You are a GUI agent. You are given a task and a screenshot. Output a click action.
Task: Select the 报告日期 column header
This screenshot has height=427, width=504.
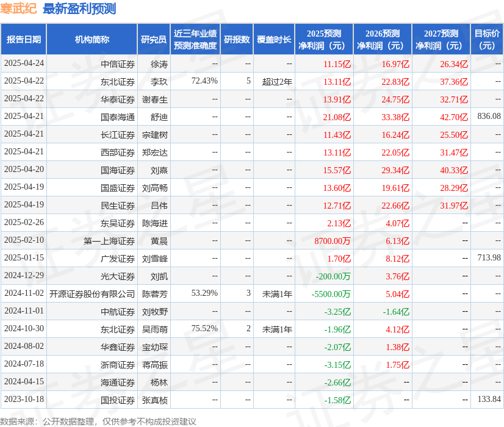coord(24,39)
